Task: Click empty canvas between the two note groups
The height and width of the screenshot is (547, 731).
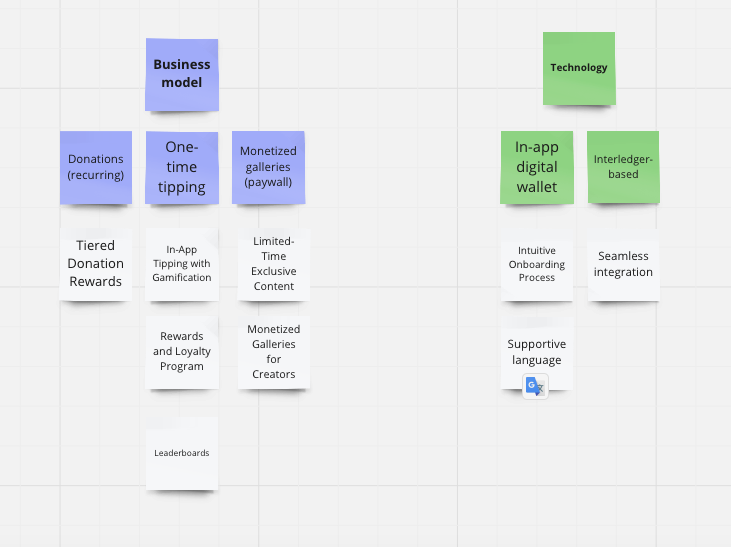Action: coord(401,233)
